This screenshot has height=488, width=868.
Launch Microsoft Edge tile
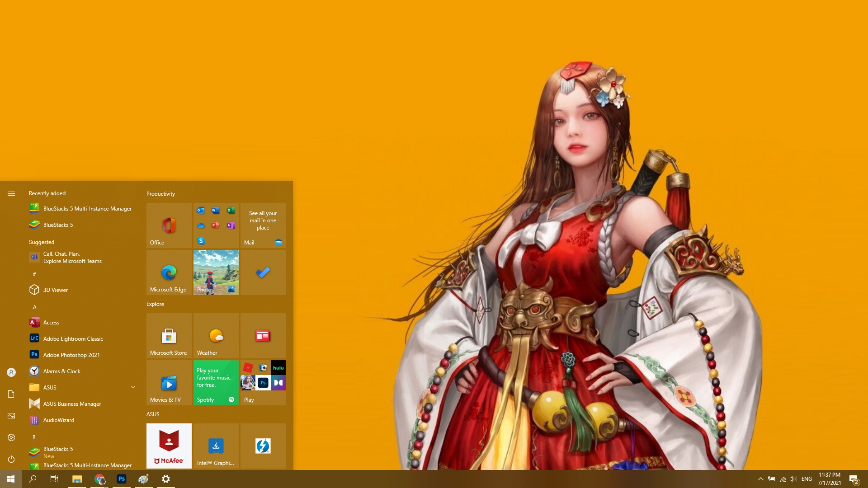click(169, 272)
